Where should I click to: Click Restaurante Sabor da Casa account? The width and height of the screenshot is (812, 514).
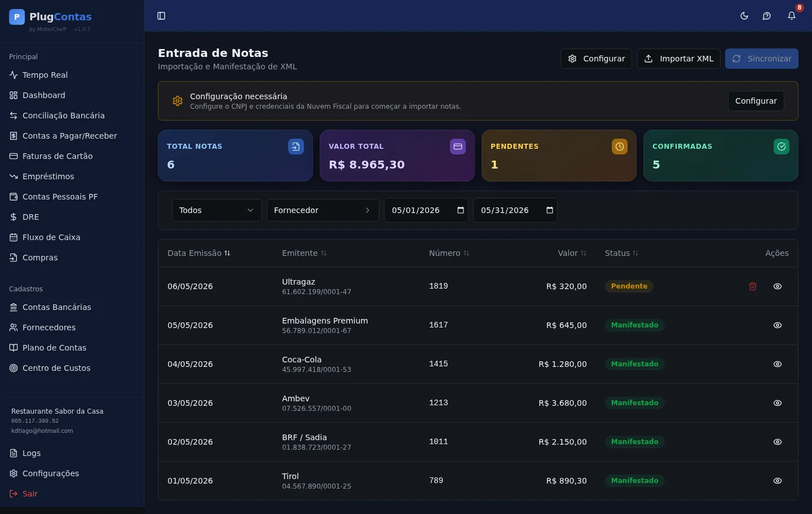click(x=58, y=411)
